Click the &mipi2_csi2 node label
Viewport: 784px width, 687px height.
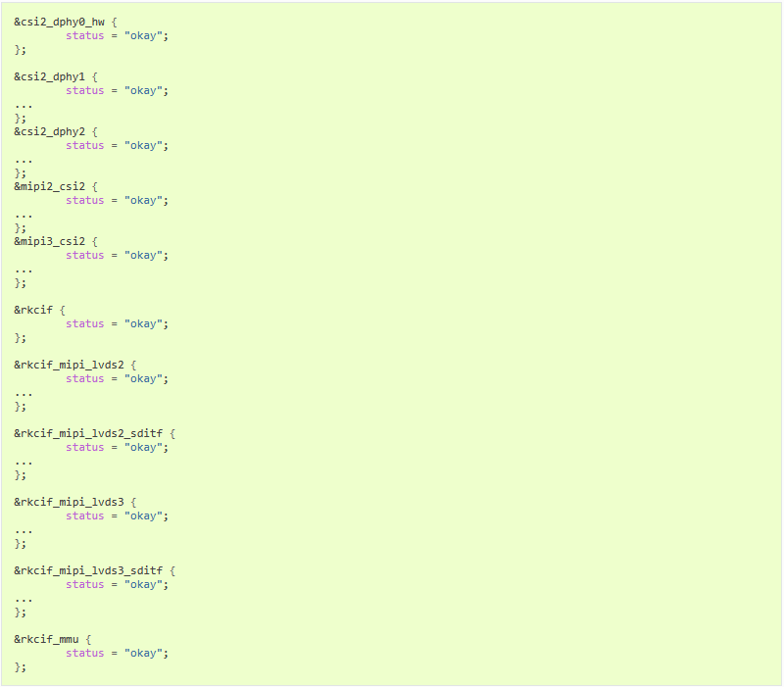pyautogui.click(x=50, y=186)
